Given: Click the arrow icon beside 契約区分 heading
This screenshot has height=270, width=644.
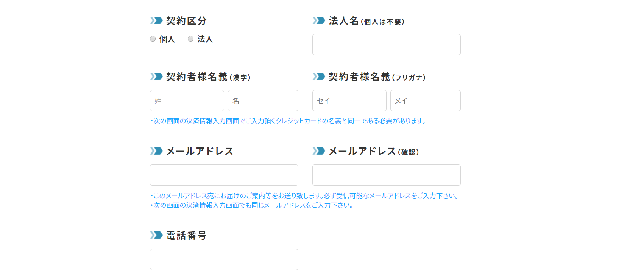Looking at the screenshot, I should [156, 20].
